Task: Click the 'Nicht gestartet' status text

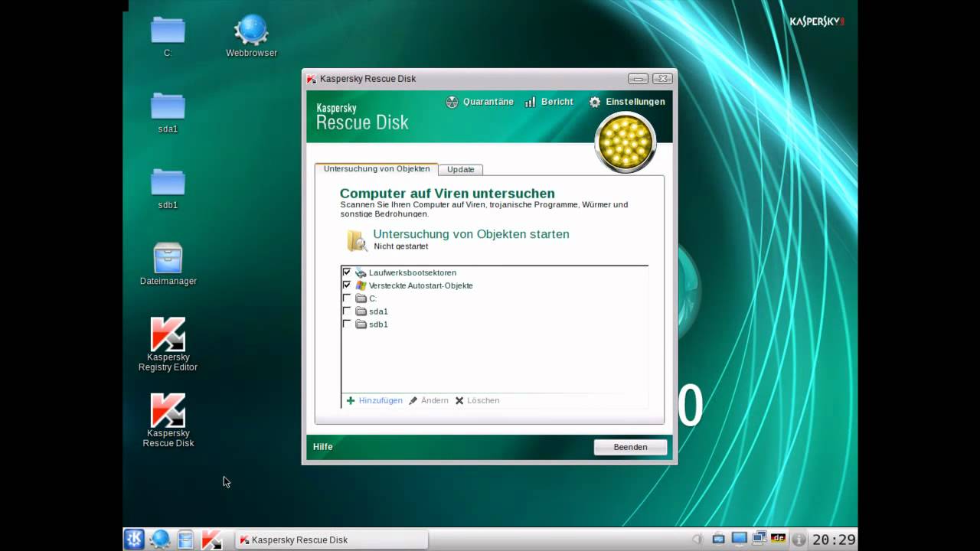Action: tap(400, 246)
